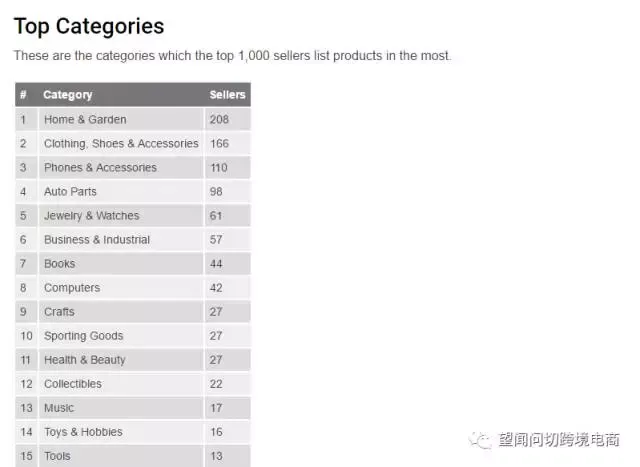This screenshot has height=467, width=640.
Task: Open Sporting Goods category
Action: tap(84, 336)
